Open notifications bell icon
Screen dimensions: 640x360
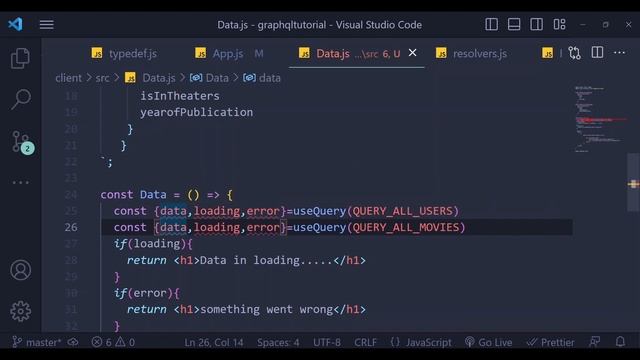620,342
